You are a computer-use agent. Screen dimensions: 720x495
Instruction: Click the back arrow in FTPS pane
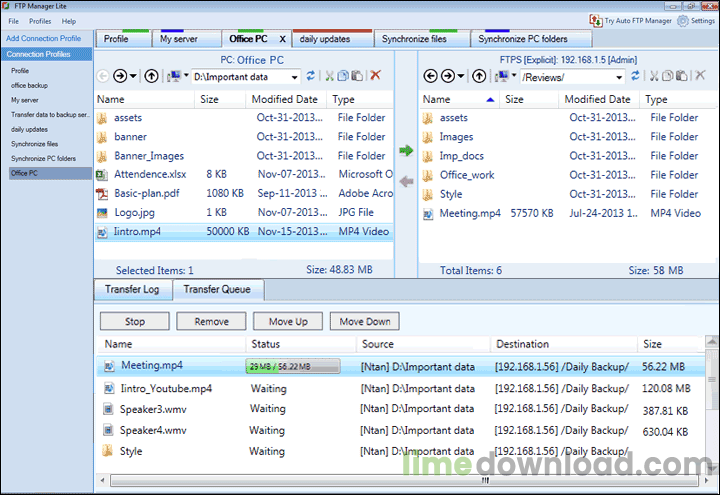[x=431, y=76]
